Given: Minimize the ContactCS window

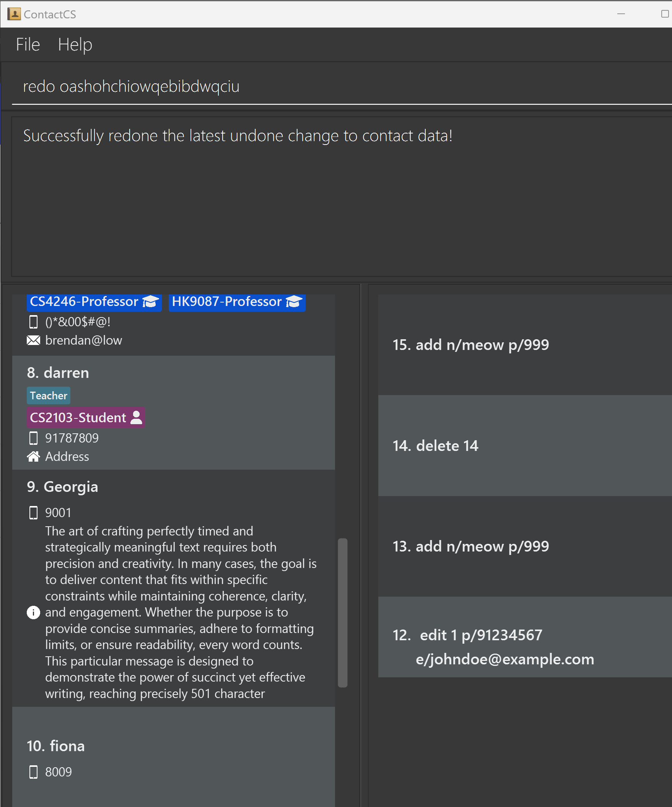Looking at the screenshot, I should point(621,14).
